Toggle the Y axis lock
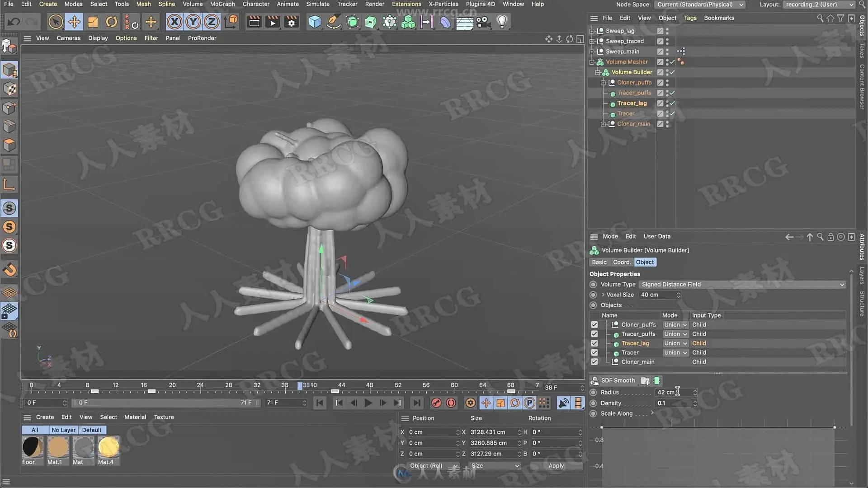Viewport: 868px width, 488px height. click(x=193, y=22)
